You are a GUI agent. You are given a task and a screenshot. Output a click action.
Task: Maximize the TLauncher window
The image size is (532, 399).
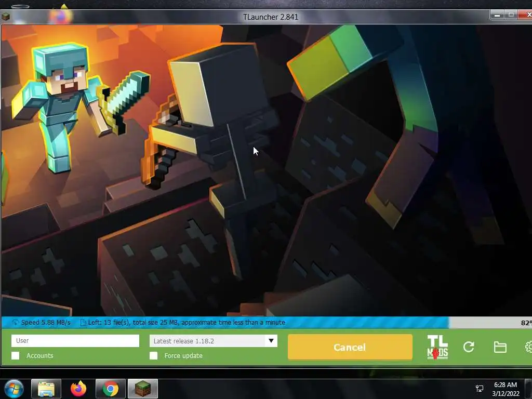[511, 15]
